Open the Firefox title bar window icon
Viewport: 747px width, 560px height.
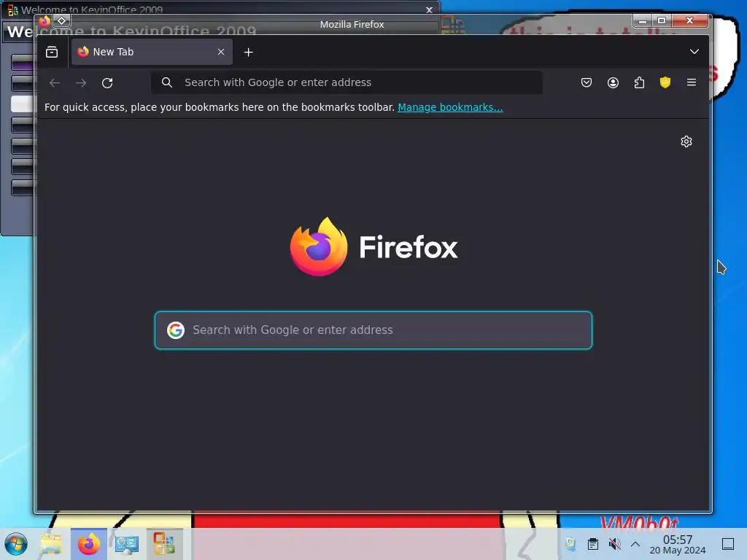pos(44,21)
